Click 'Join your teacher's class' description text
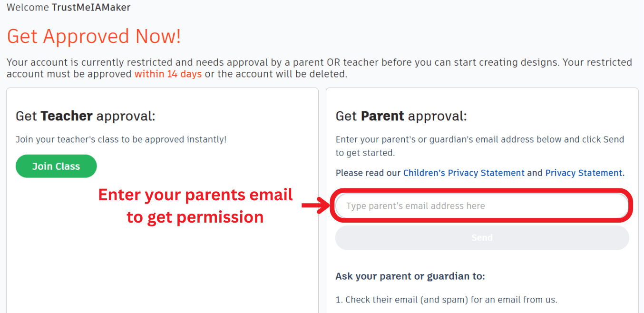This screenshot has height=313, width=644. (x=121, y=139)
